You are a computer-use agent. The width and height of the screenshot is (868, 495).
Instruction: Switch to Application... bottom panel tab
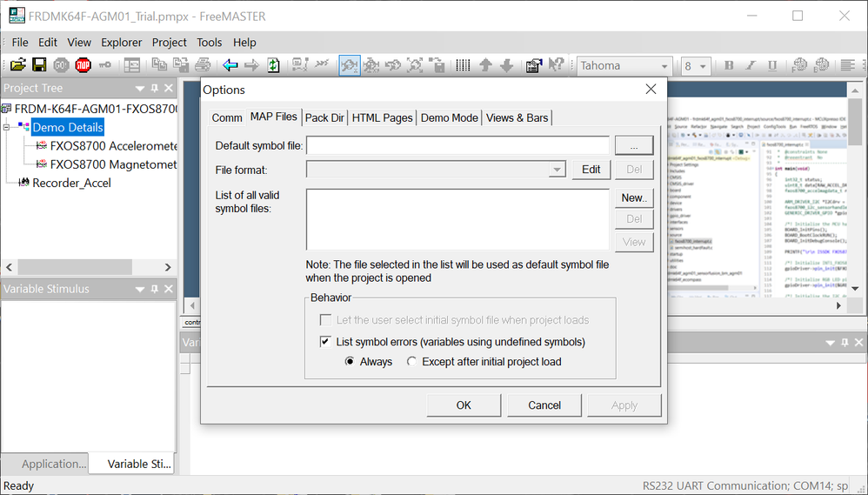[46, 464]
